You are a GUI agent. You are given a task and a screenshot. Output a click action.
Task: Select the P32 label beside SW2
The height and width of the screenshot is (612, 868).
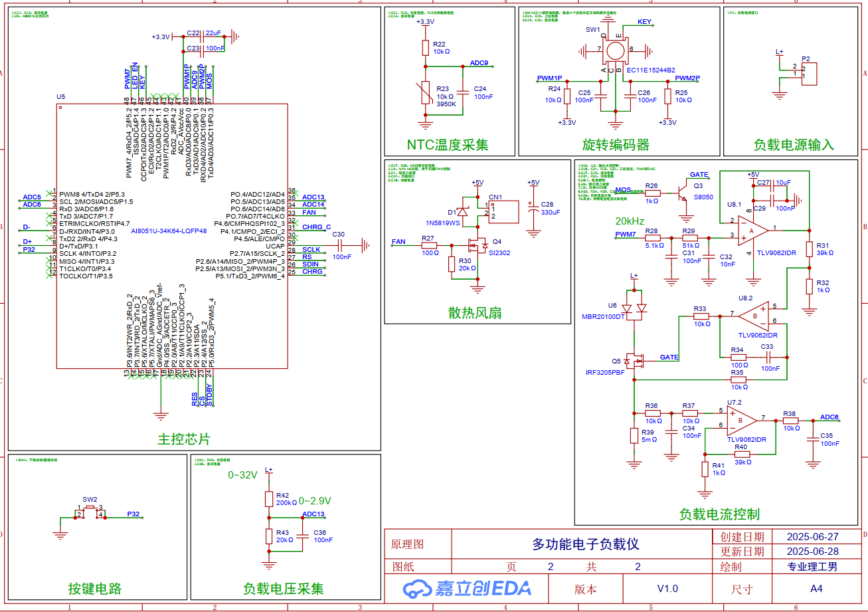133,514
